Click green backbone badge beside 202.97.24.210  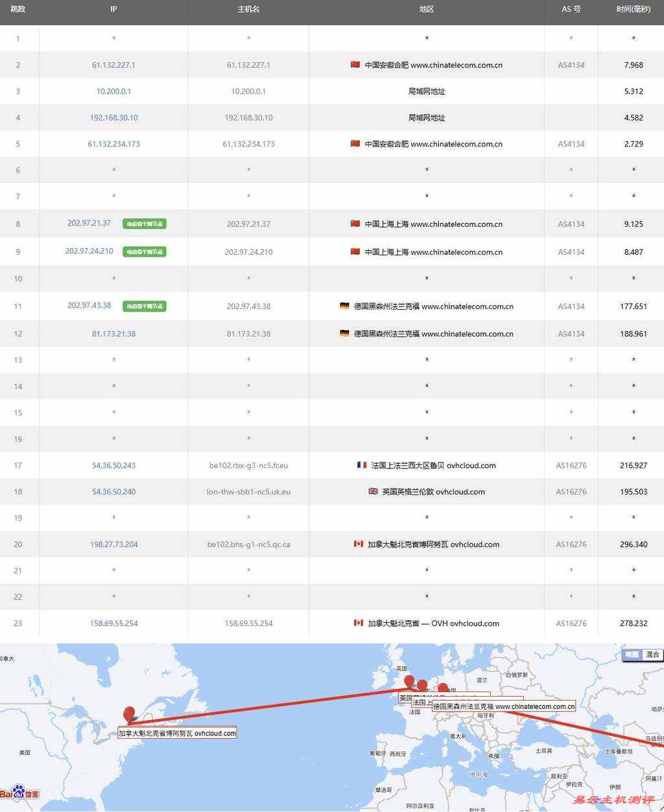[x=145, y=251]
